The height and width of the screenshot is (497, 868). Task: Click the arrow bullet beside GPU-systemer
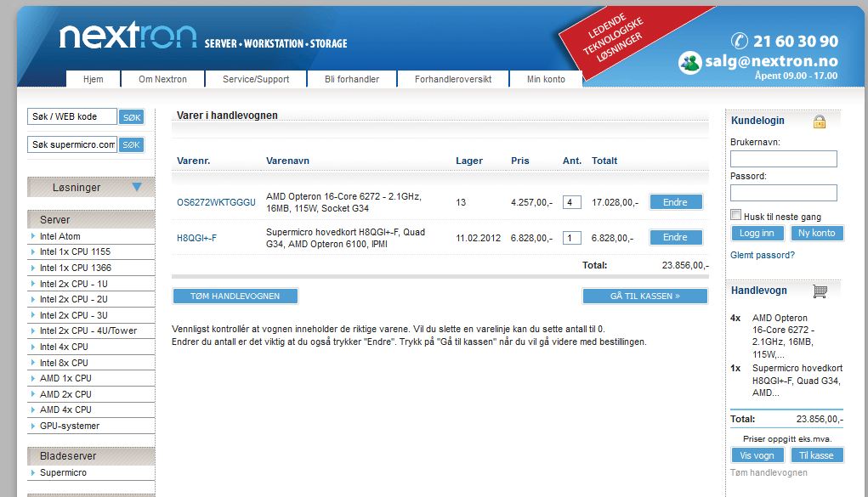33,426
